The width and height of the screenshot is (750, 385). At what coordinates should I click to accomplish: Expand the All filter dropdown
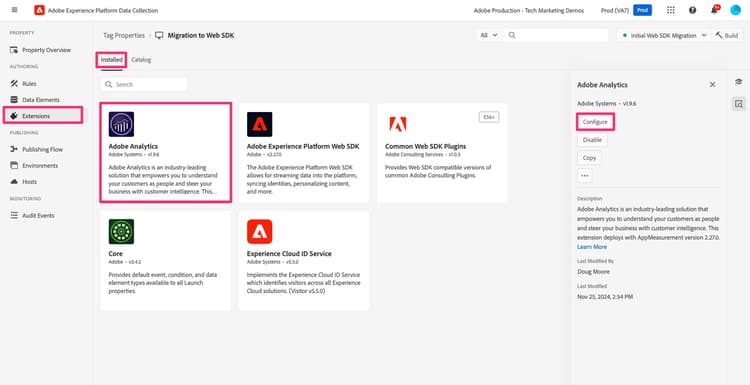[489, 35]
